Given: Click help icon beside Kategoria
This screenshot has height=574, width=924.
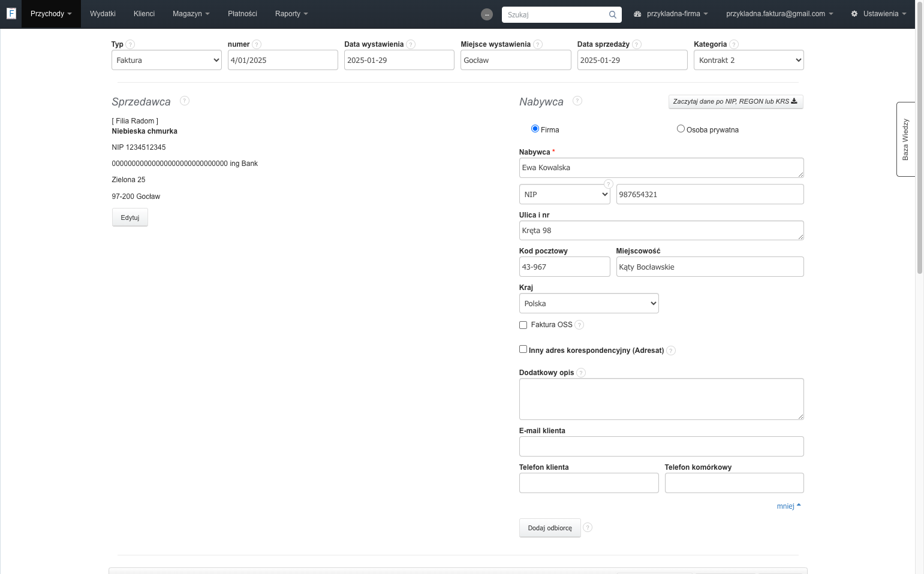Looking at the screenshot, I should (x=734, y=44).
